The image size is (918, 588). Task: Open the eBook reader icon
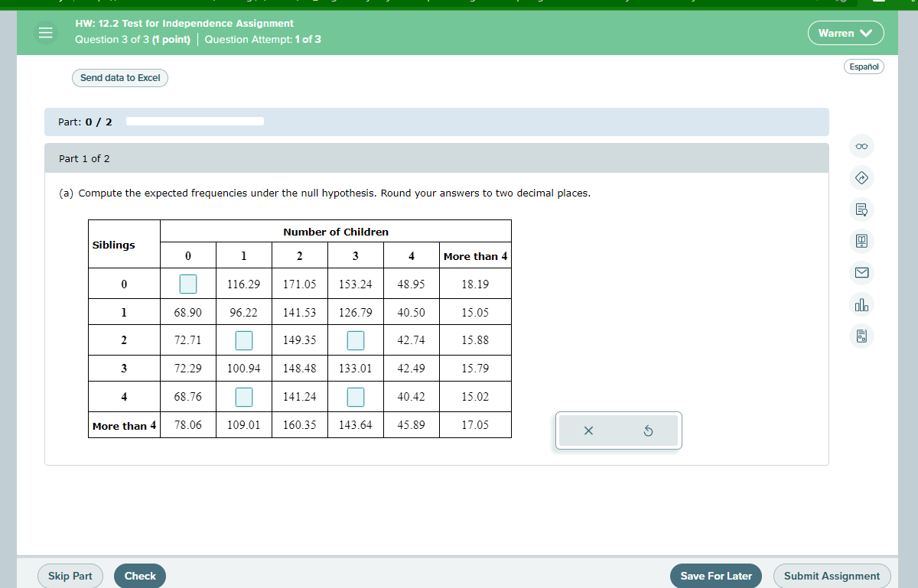pos(861,241)
